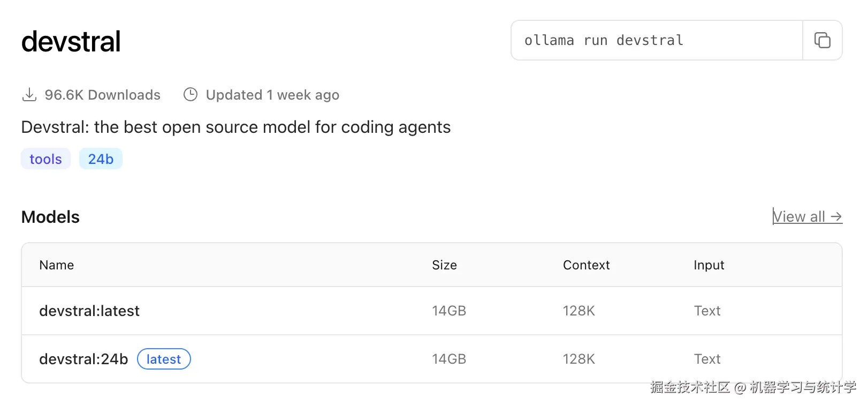Screen dimensions: 868x406
Task: Click the Size column header
Action: point(444,265)
